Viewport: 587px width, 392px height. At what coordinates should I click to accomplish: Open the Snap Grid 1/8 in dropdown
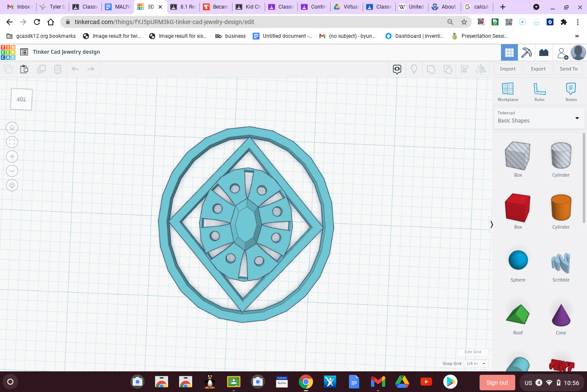pos(476,364)
